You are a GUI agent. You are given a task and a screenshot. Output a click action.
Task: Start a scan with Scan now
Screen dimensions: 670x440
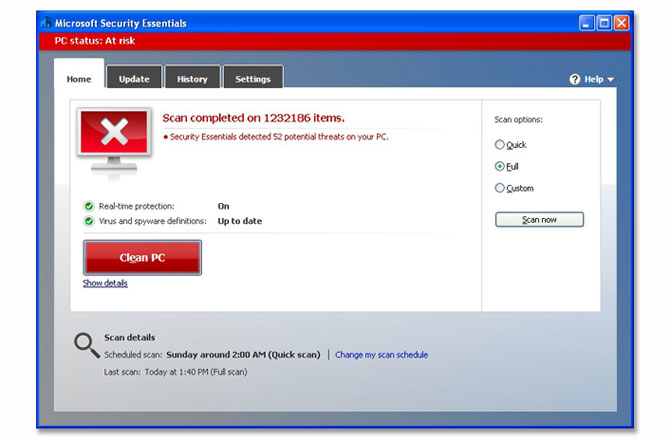(539, 220)
